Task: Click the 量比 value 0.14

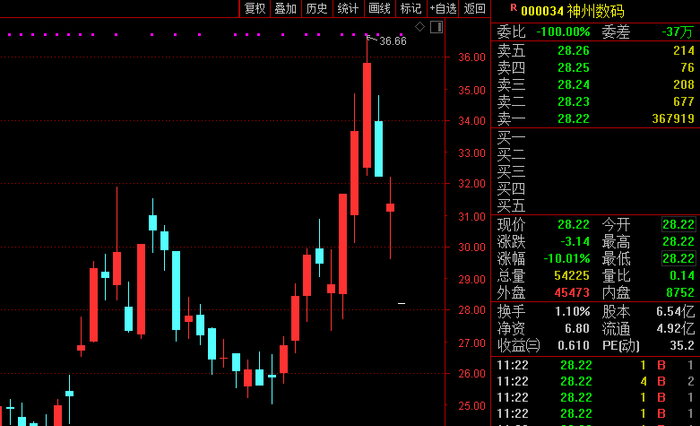Action: 682,276
